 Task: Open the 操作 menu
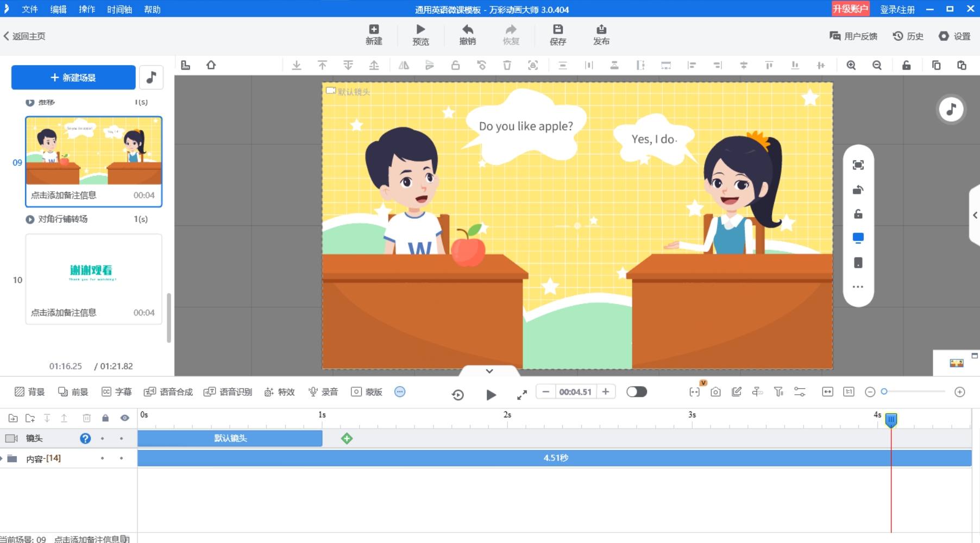tap(87, 9)
